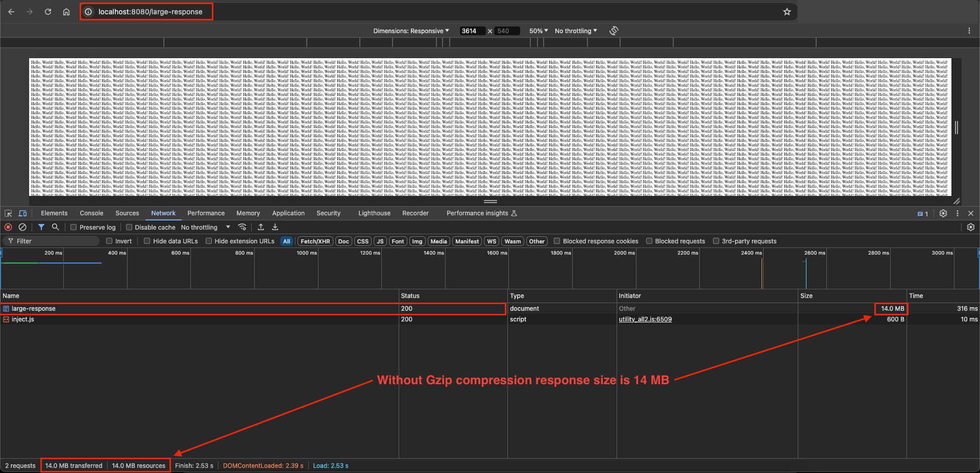Clear the network requests list
980x473 pixels.
click(22, 227)
